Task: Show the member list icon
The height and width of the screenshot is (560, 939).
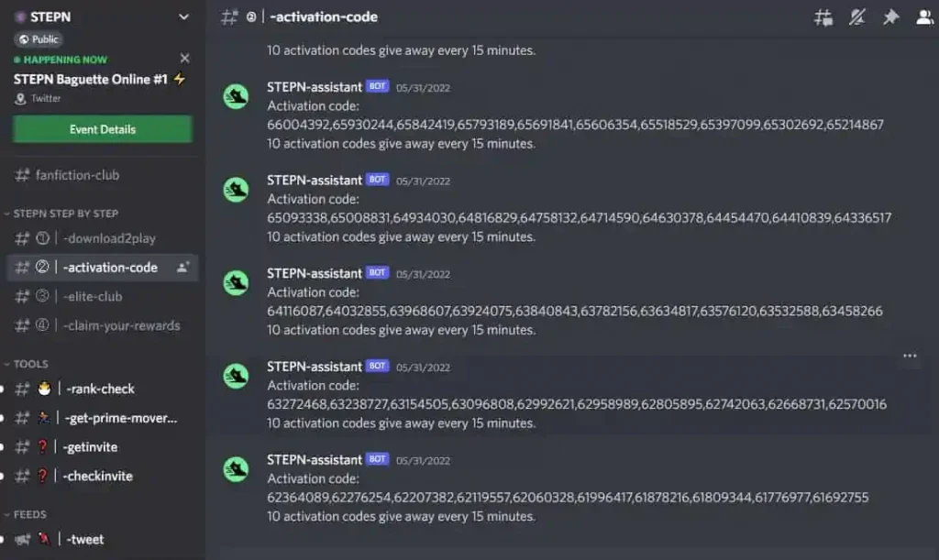Action: (925, 16)
